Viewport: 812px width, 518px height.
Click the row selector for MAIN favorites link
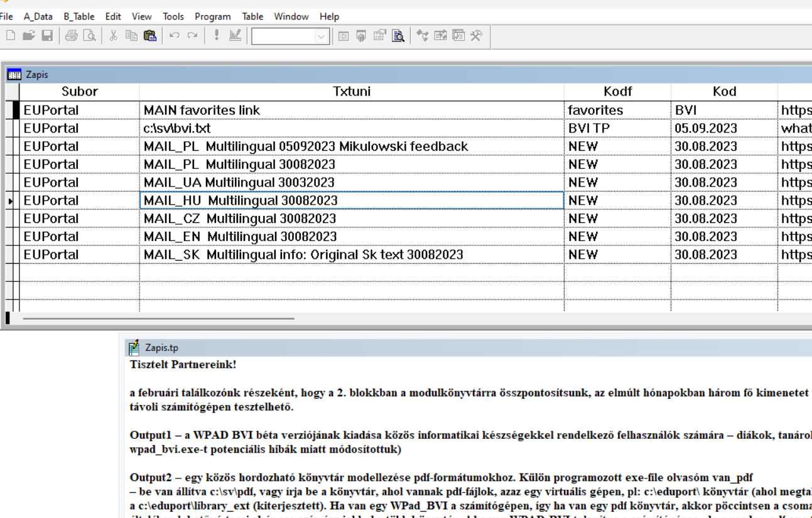pyautogui.click(x=13, y=111)
